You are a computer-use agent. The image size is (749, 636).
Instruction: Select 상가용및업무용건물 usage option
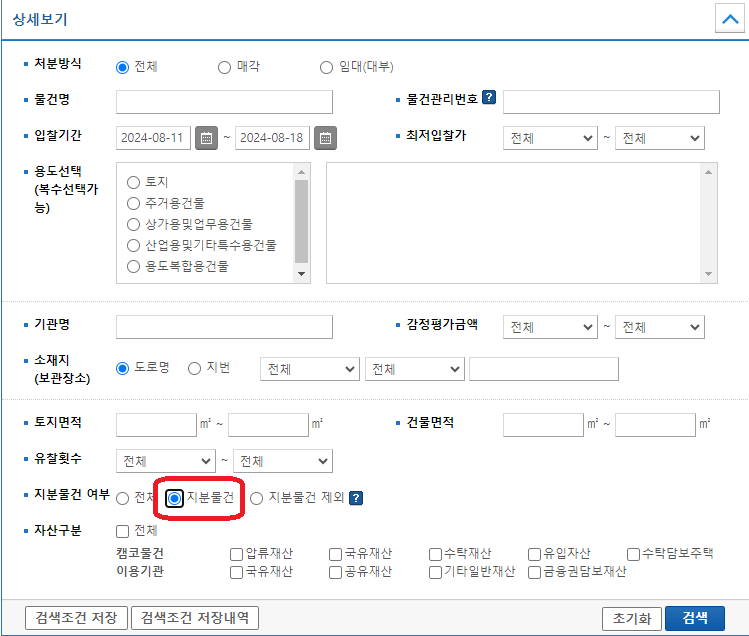click(x=133, y=224)
